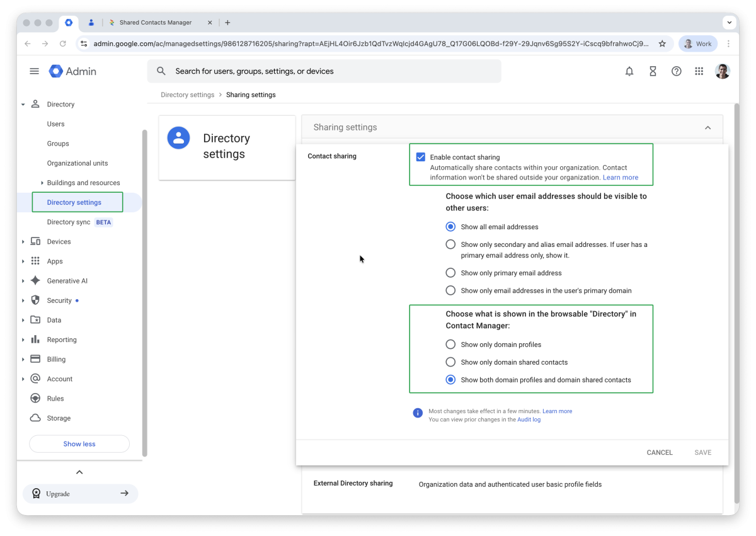Screen dimensions: 756x536
Task: Expand Buildings and resources tree item
Action: point(42,183)
